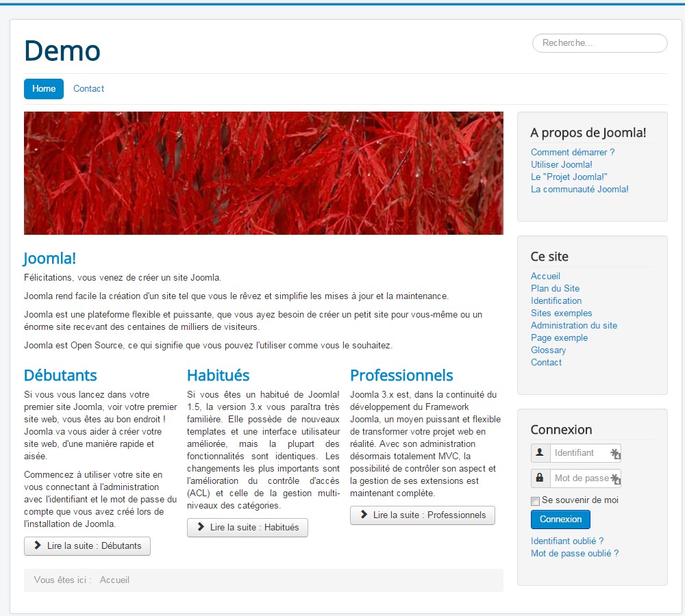This screenshot has width=685, height=616.
Task: Focus the Recherche search box
Action: pyautogui.click(x=600, y=43)
